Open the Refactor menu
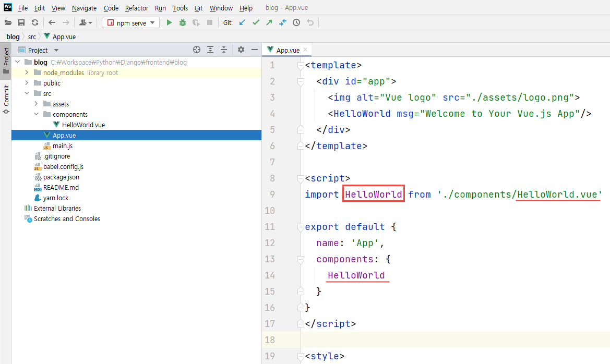610x364 pixels. coord(137,8)
